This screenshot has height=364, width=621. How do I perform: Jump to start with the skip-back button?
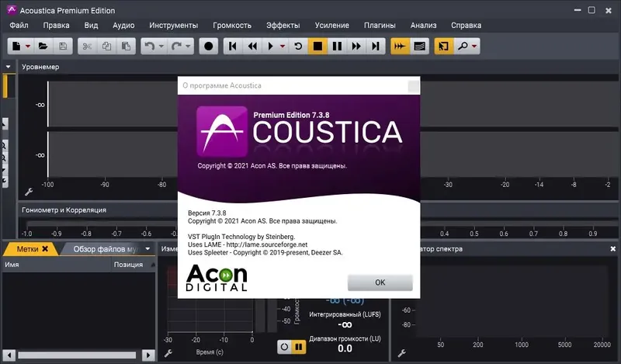233,47
